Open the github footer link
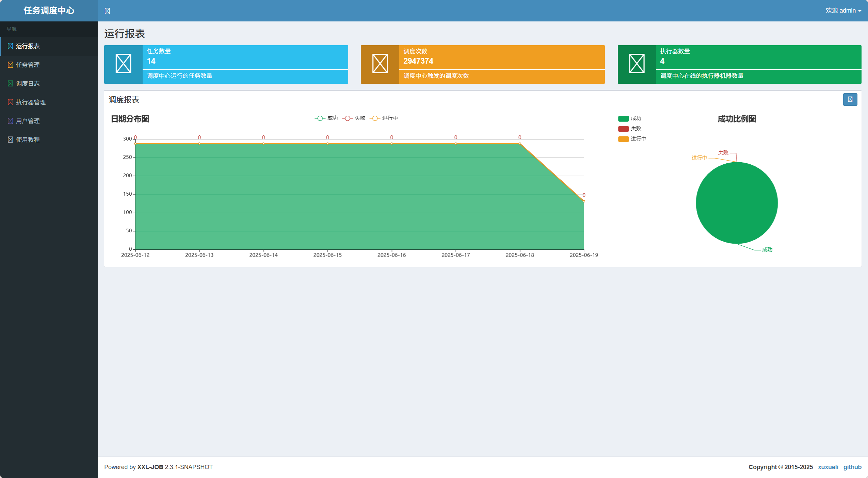868x478 pixels. [852, 467]
